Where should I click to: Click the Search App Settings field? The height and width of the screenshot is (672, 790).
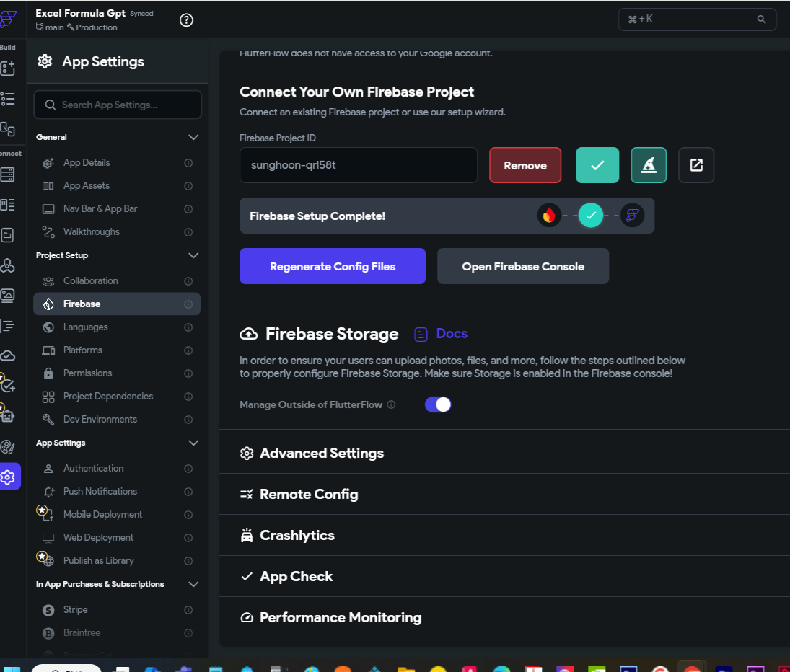118,105
